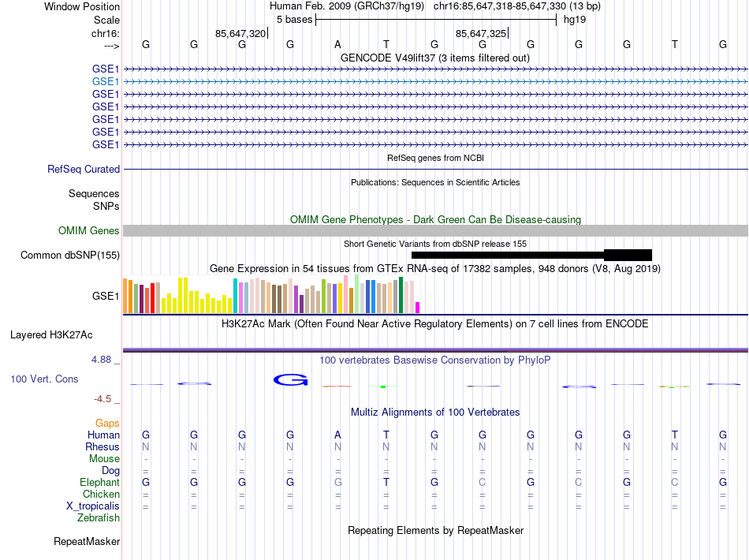Click the 85,647,325 ruler coordinate
749x560 pixels.
click(481, 33)
